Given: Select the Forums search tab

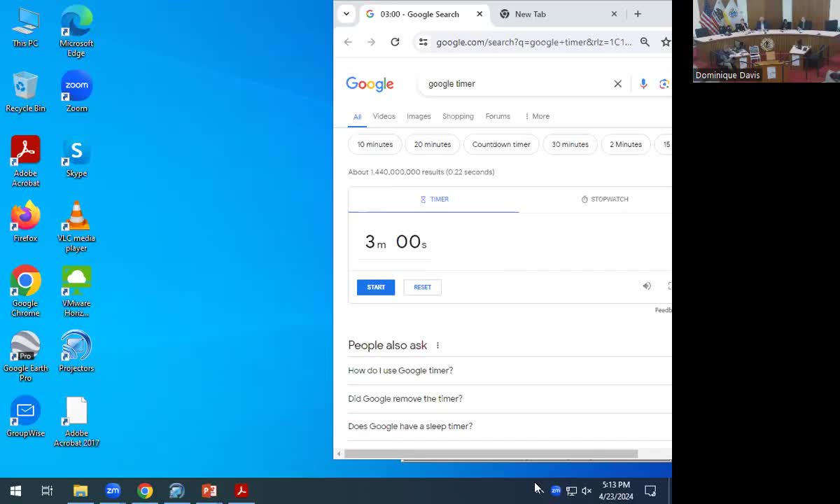Looking at the screenshot, I should [x=498, y=116].
